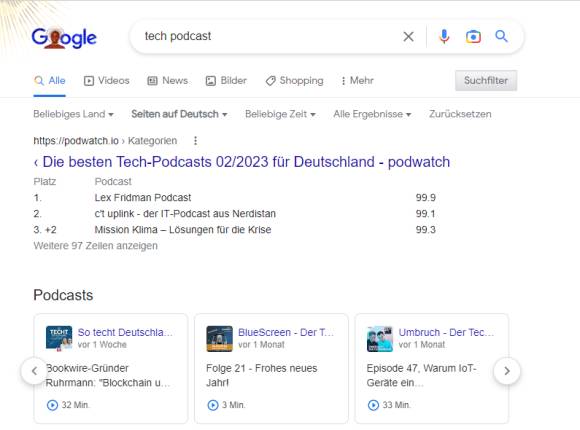Play the 32 Min. podcast episode

(x=53, y=405)
